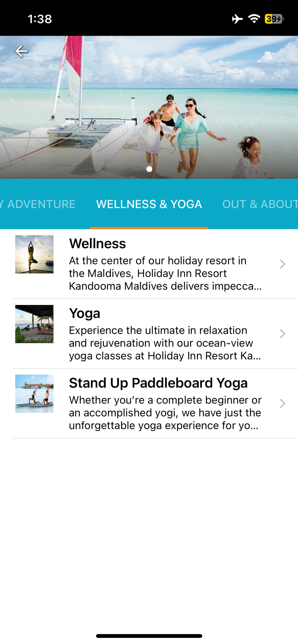298x644 pixels.
Task: Select the carousel page indicator dot
Action: [x=149, y=169]
